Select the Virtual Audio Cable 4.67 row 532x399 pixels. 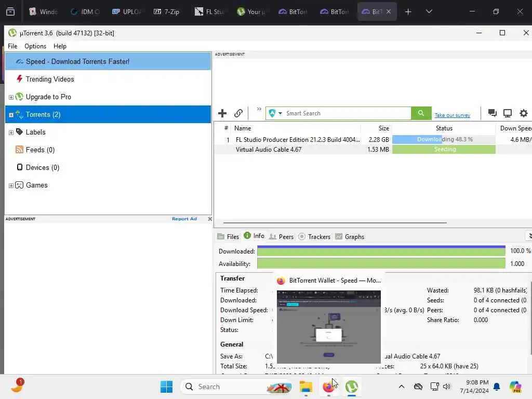(373, 149)
